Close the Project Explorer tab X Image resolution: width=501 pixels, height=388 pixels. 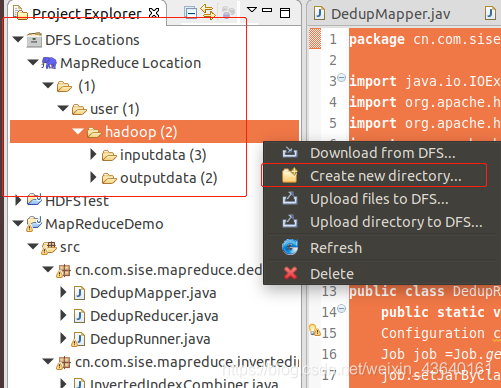pos(154,13)
